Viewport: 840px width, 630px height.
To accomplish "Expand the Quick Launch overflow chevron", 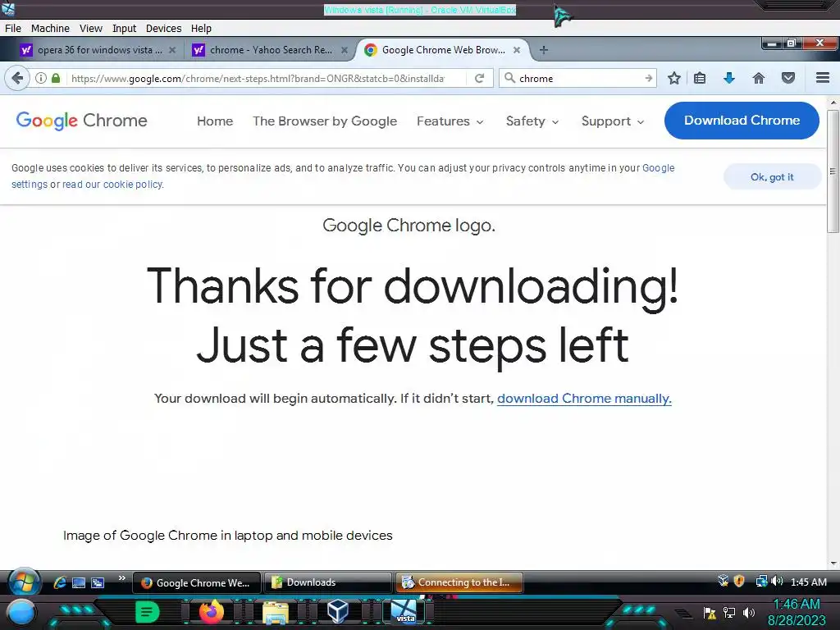I will click(122, 578).
